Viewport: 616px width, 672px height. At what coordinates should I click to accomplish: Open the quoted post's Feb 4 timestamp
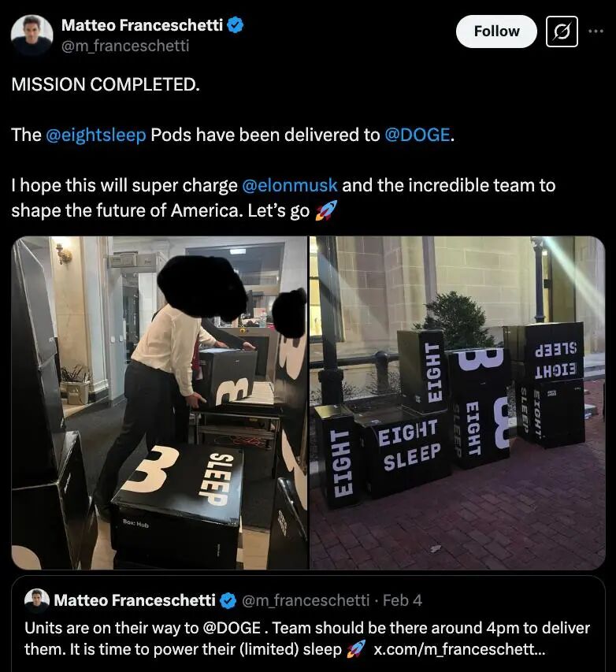pos(402,600)
